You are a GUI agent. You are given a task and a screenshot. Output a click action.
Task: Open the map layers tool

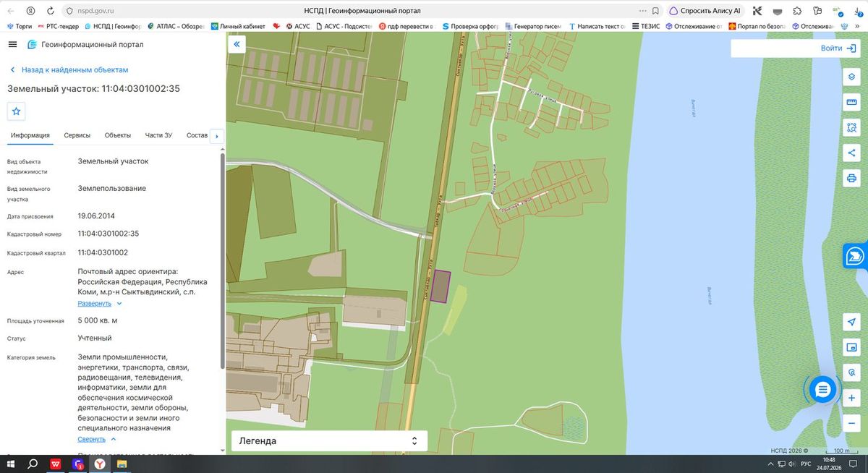(851, 77)
